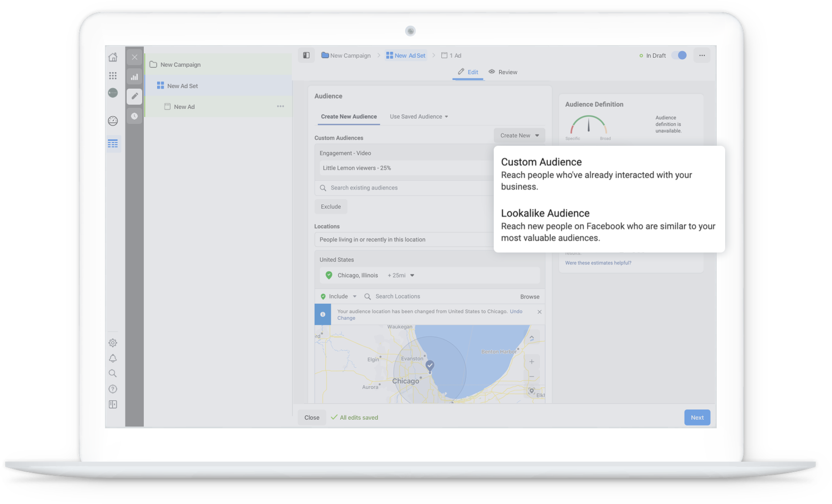Image resolution: width=832 pixels, height=504 pixels.
Task: Expand the Include locations dropdown
Action: 339,296
